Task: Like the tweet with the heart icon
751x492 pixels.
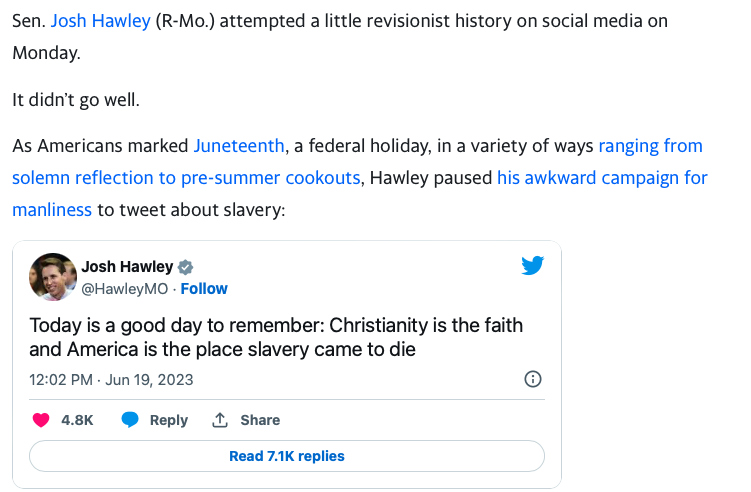Action: (x=41, y=420)
